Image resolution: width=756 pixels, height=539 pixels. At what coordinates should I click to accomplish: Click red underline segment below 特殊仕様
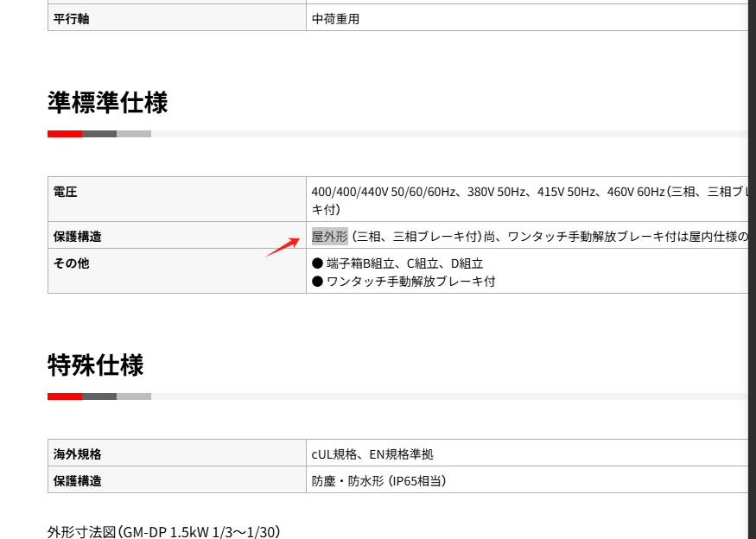click(x=65, y=396)
